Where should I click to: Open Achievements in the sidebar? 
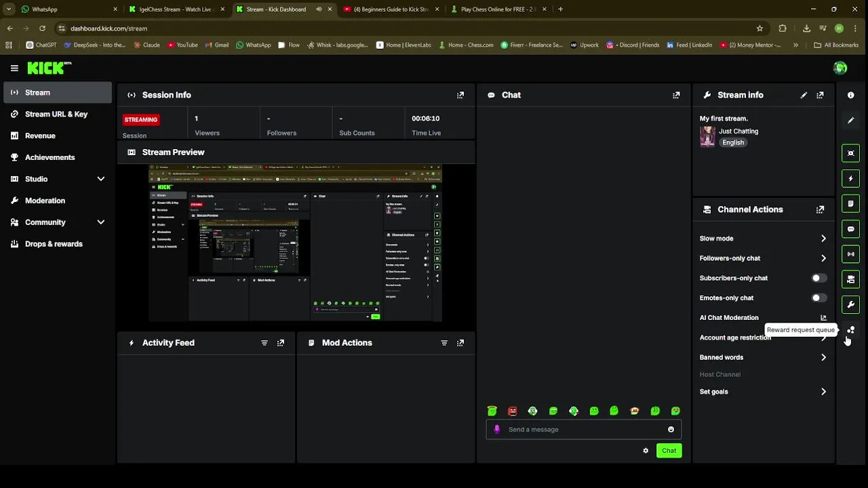pos(58,157)
